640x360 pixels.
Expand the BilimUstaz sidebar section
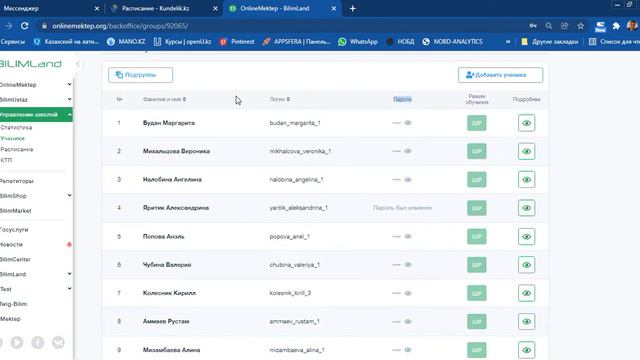click(x=69, y=99)
